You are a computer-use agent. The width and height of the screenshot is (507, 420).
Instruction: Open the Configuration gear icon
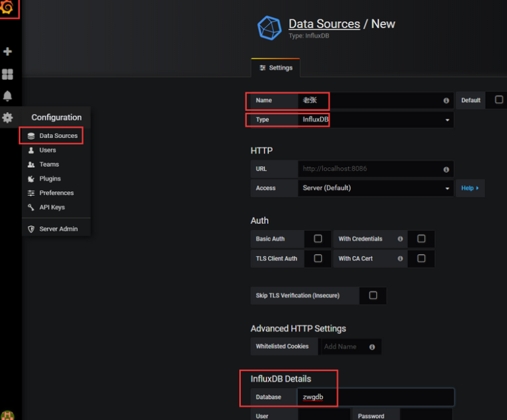pos(7,117)
